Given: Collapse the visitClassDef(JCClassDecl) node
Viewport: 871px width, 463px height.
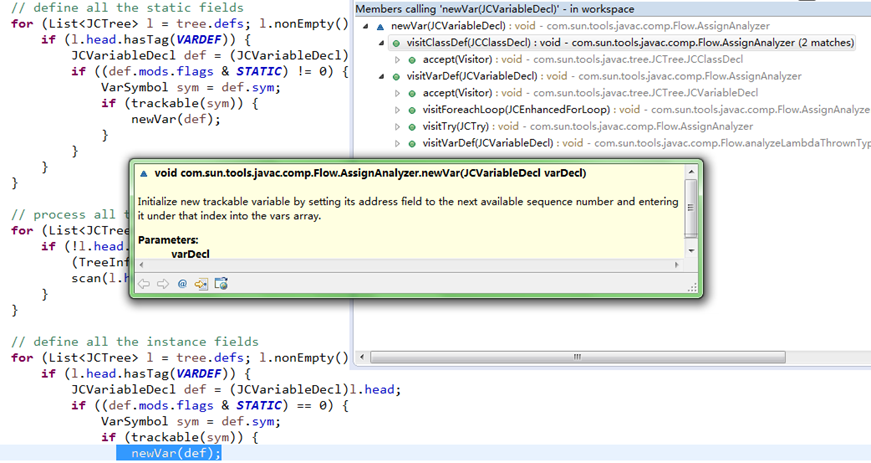Looking at the screenshot, I should [x=382, y=43].
